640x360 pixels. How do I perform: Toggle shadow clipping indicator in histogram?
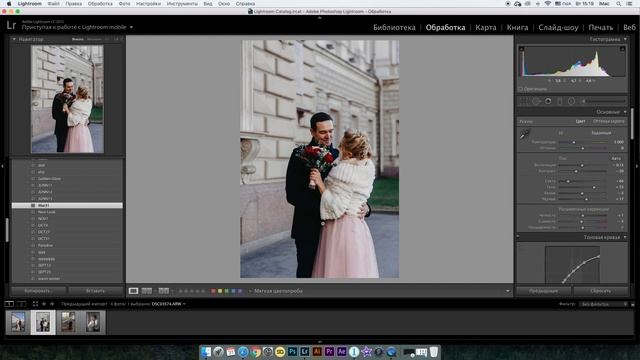(521, 49)
